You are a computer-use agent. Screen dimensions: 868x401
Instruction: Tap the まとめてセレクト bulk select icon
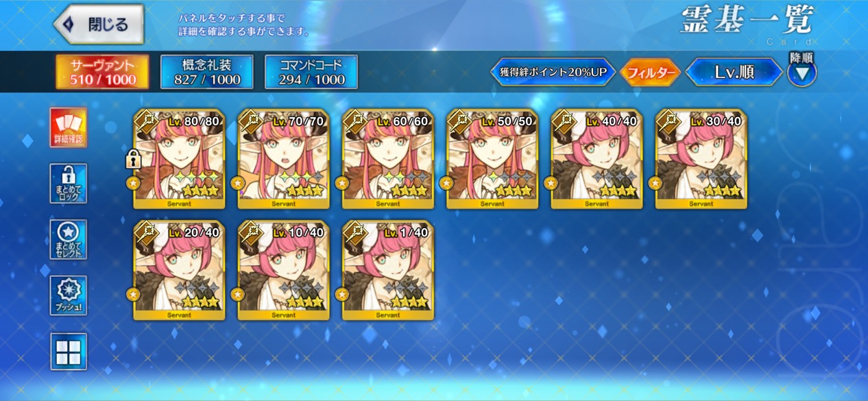69,239
